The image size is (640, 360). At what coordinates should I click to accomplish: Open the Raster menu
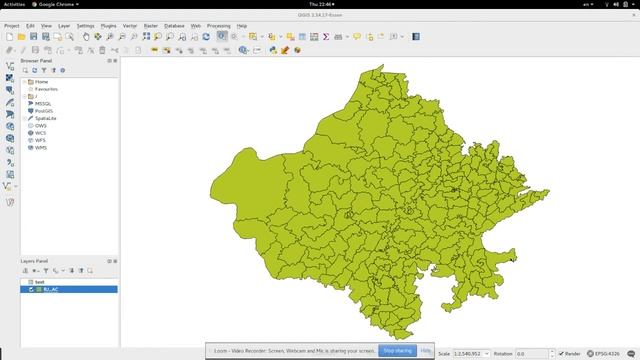[x=151, y=26]
